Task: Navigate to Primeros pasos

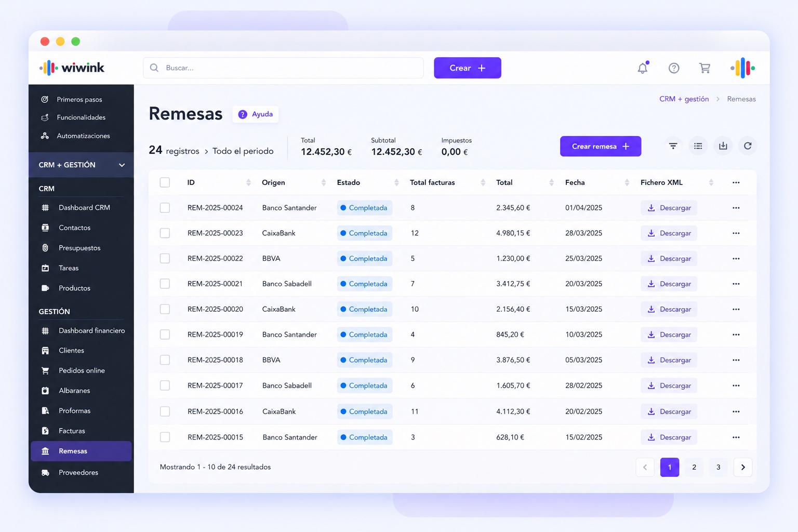Action: (79, 99)
